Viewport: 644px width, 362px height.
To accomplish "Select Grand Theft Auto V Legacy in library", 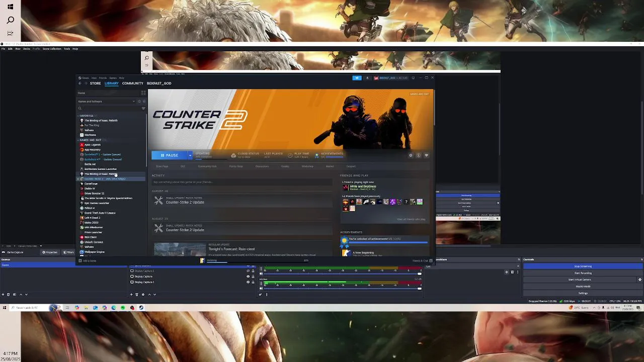I will [x=100, y=213].
